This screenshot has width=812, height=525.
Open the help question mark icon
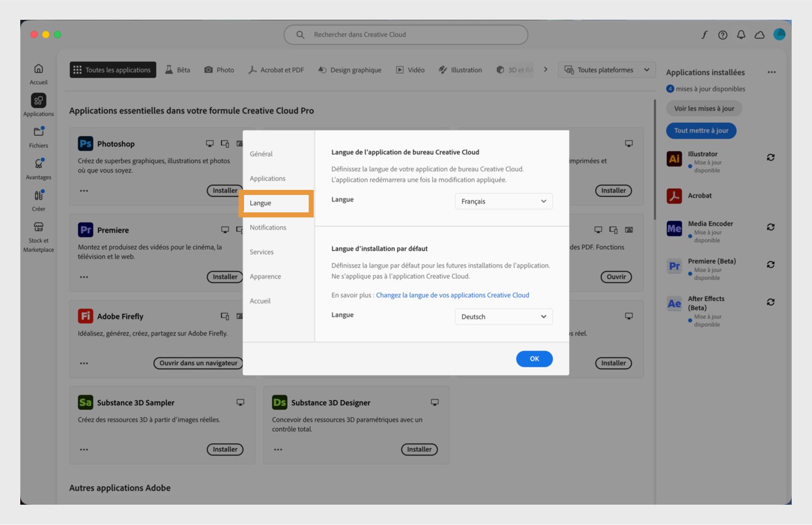tap(723, 35)
